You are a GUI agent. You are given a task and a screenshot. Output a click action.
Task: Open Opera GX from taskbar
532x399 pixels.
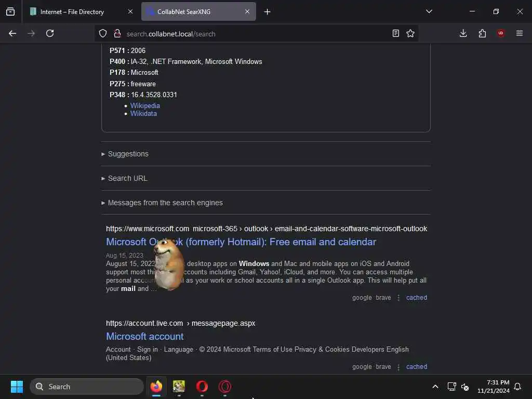(224, 387)
